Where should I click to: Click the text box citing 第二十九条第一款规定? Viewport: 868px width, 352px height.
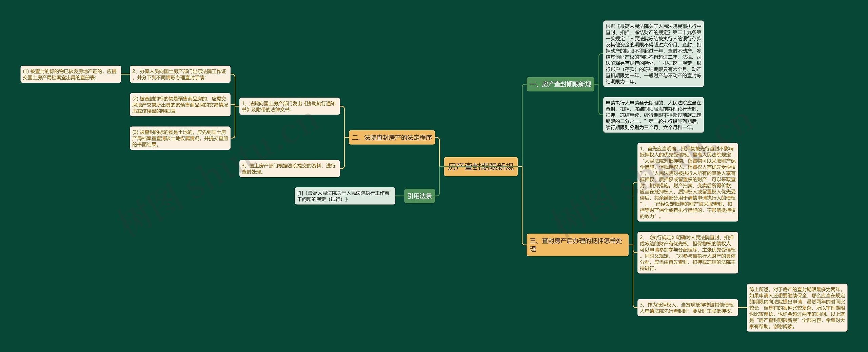[653, 54]
